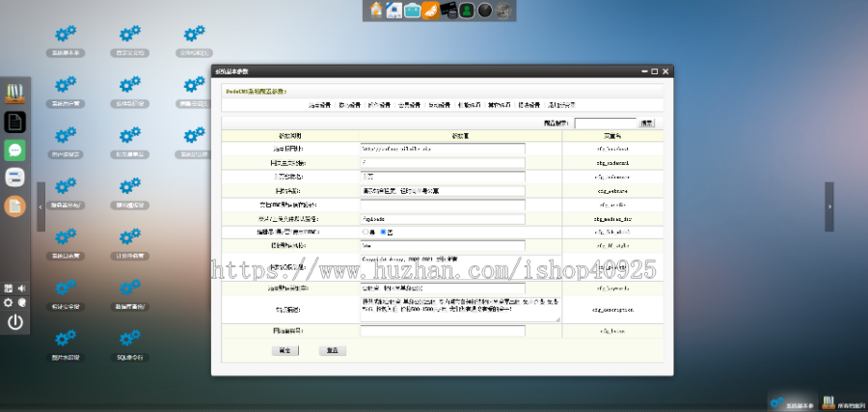Screen dimensions: 868x412
Task: Open the 防采集串混 desktop shortcut
Action: pyautogui.click(x=130, y=143)
